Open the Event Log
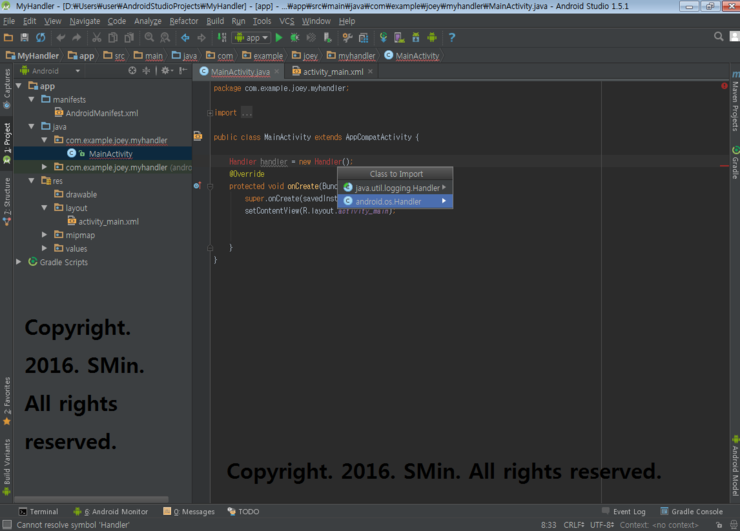Screen dimensions: 740x531 tap(623, 512)
